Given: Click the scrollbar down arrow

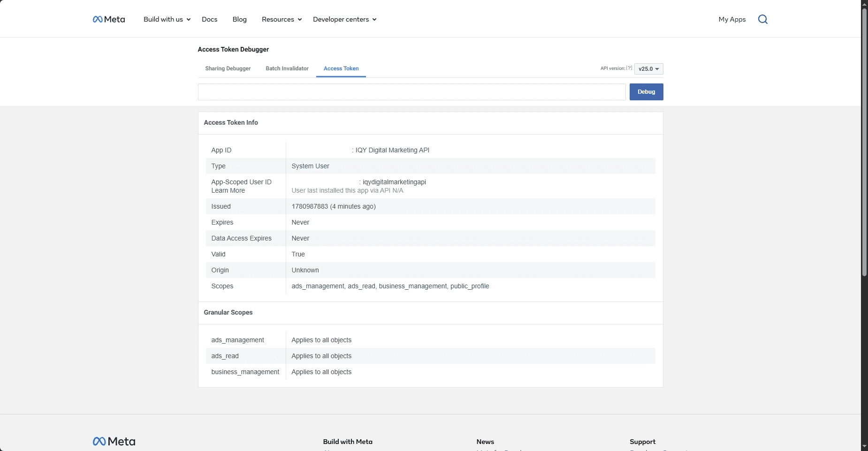Looking at the screenshot, I should [864, 447].
